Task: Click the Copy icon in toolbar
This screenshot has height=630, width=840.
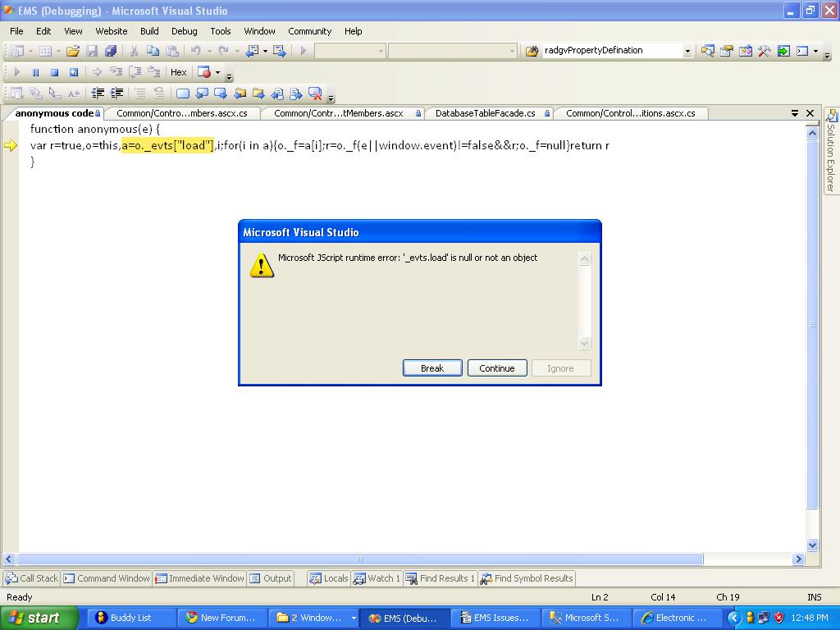Action: point(153,51)
